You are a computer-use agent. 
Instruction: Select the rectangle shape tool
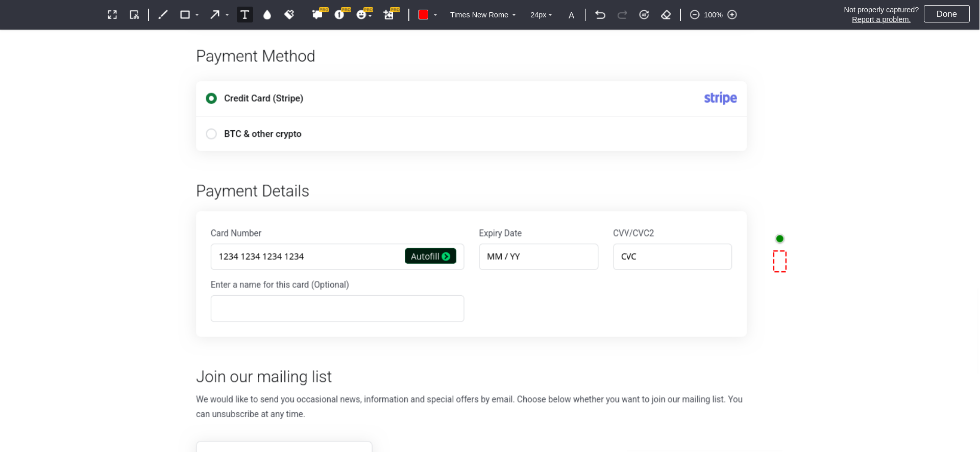185,15
